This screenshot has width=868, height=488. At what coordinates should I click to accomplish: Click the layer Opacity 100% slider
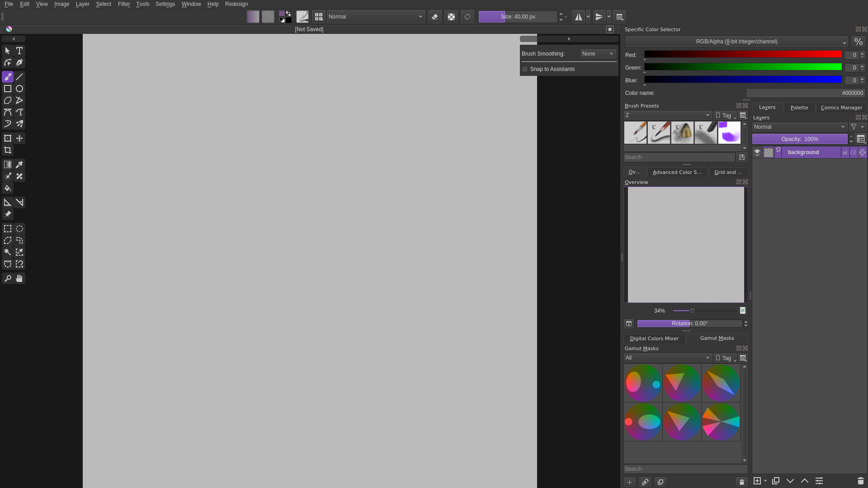799,139
